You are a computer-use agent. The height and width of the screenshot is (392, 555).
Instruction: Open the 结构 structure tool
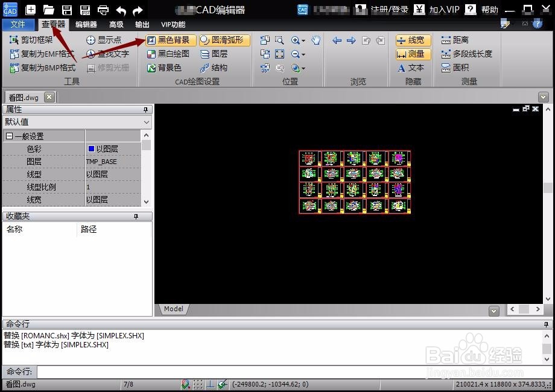[x=214, y=68]
